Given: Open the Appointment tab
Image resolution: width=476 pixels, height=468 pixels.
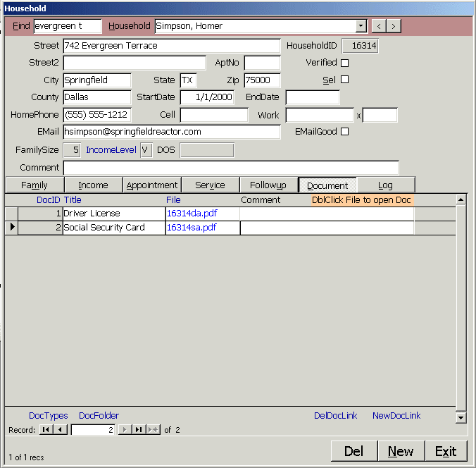Looking at the screenshot, I should (x=152, y=185).
